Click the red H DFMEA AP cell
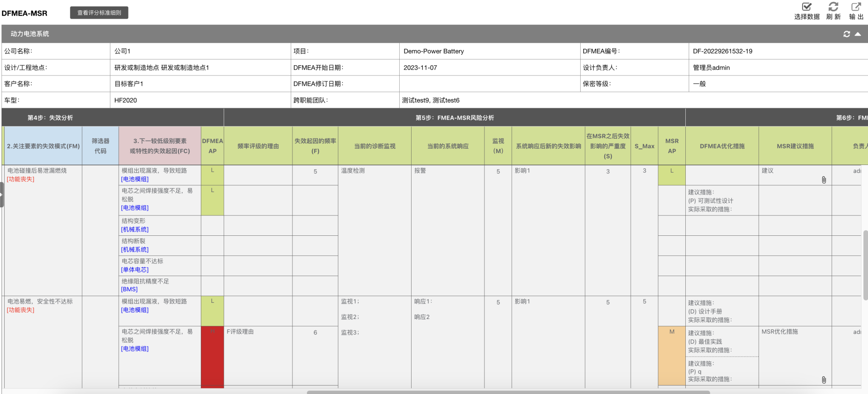This screenshot has height=394, width=868. coord(212,356)
